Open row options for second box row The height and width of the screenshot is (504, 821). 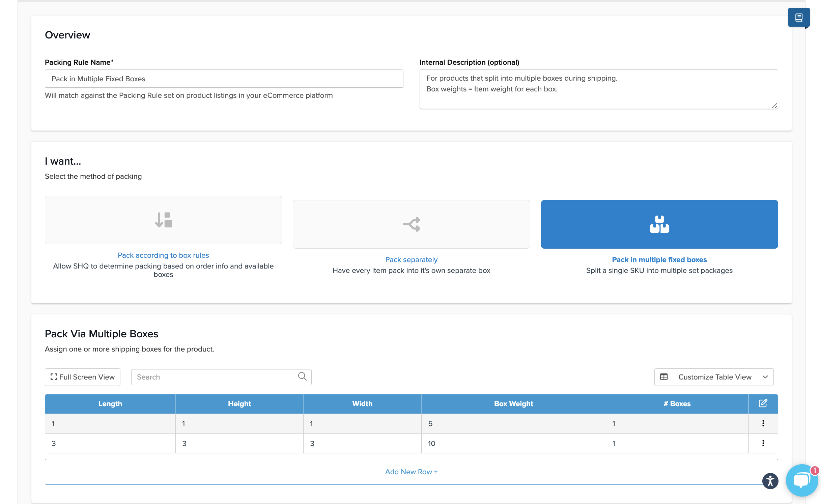(763, 443)
